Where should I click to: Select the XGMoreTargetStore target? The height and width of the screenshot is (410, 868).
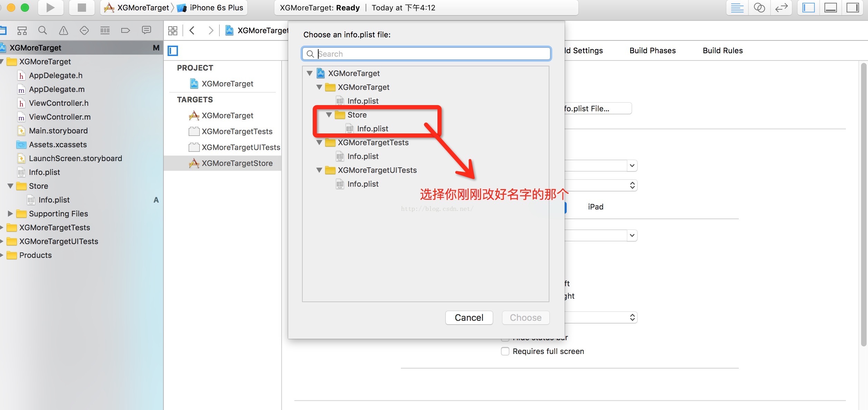(223, 163)
